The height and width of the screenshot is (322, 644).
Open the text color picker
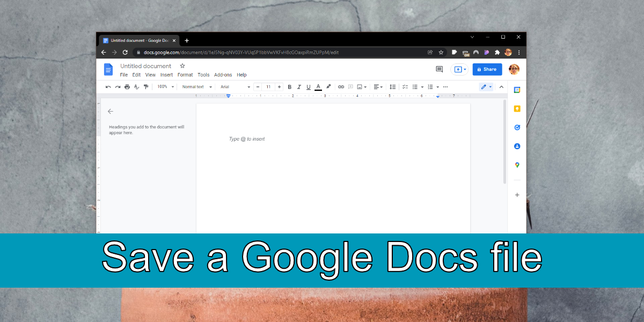[x=318, y=87]
